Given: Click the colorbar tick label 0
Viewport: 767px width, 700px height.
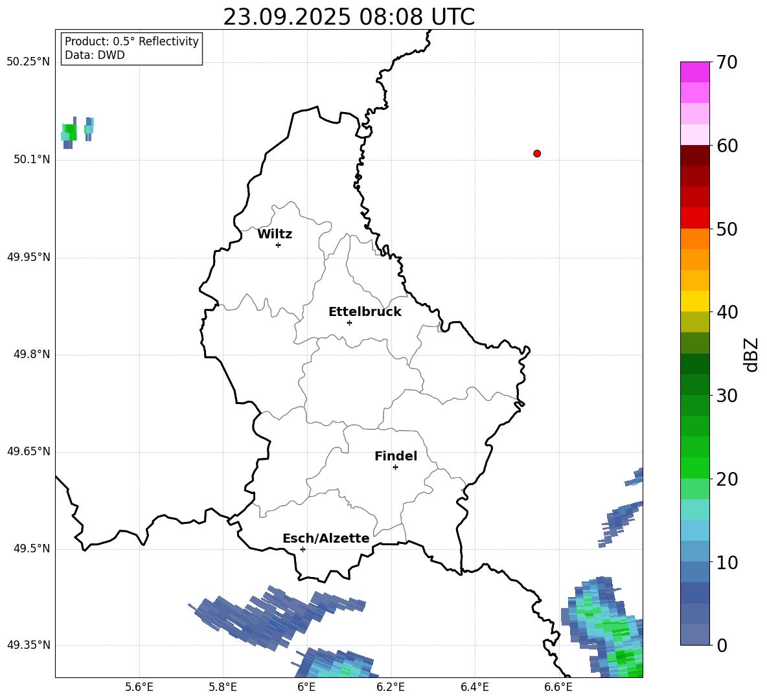Looking at the screenshot, I should [x=722, y=645].
